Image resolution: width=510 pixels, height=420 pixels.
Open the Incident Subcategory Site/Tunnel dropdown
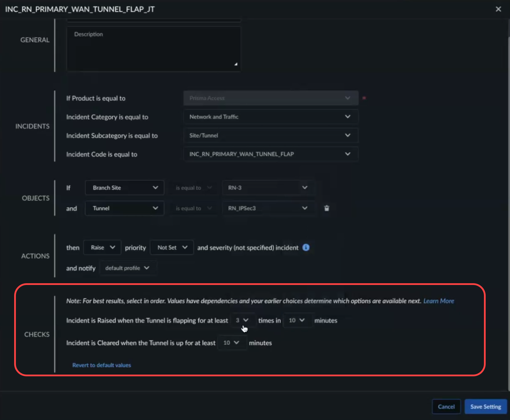pos(271,136)
